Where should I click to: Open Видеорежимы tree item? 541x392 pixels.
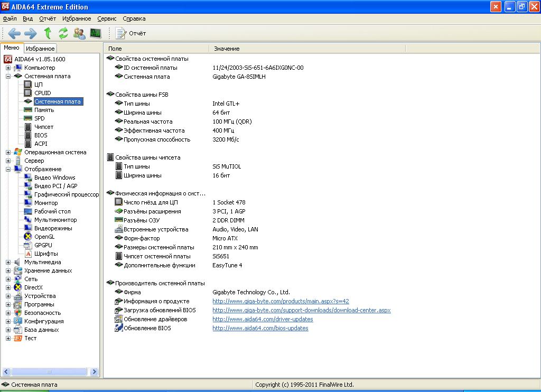pos(53,228)
